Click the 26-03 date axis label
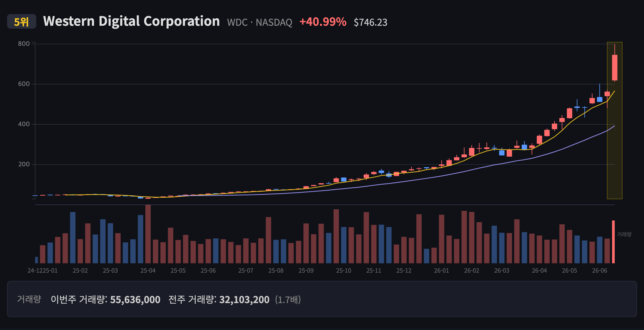This screenshot has height=330, width=644. [x=502, y=271]
